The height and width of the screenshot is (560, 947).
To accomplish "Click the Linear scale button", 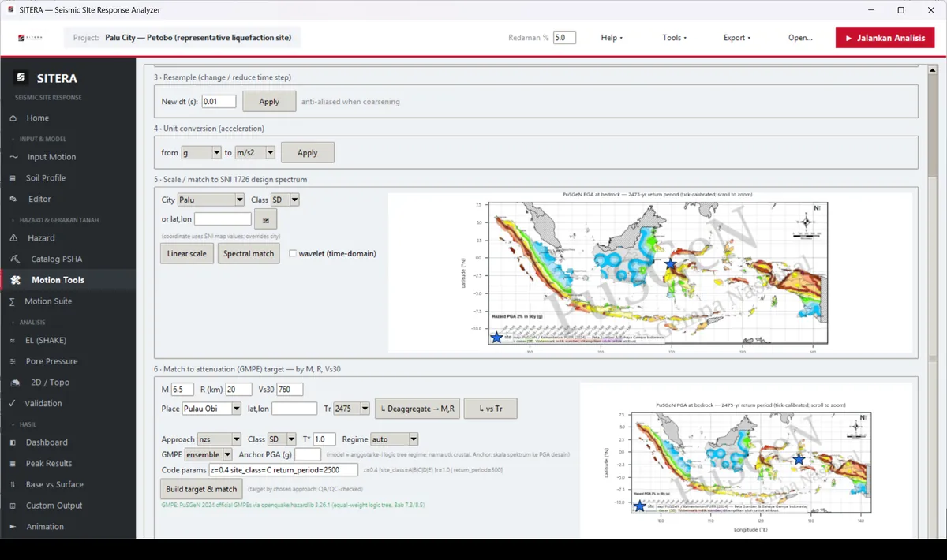I will pyautogui.click(x=187, y=253).
